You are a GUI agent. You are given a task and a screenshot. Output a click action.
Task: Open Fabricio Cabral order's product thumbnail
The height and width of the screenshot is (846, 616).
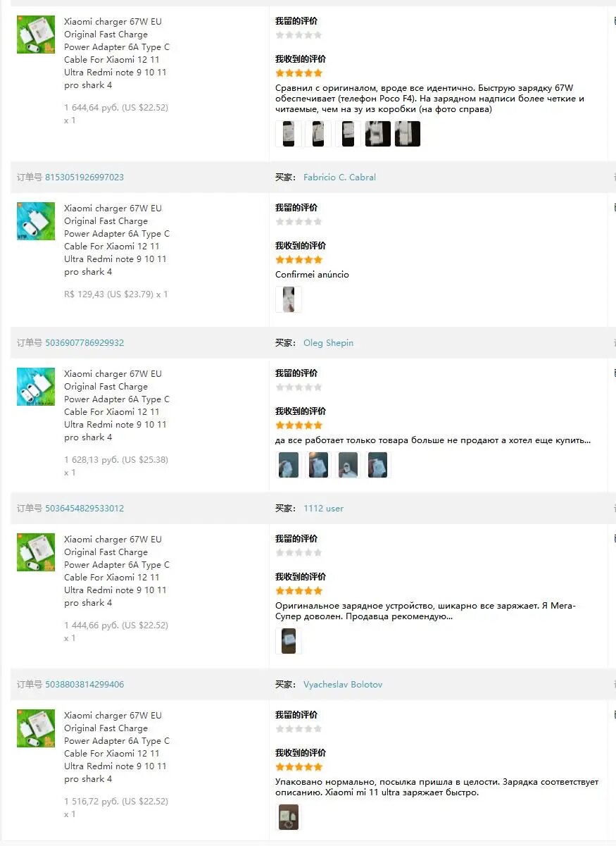36,221
